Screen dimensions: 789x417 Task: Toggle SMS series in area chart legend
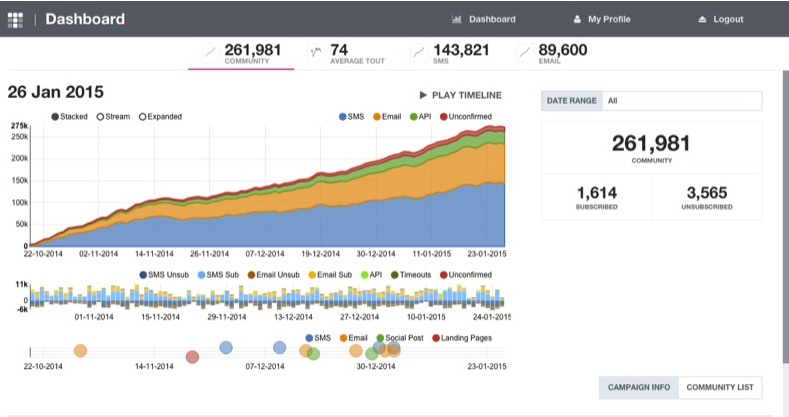pos(352,117)
